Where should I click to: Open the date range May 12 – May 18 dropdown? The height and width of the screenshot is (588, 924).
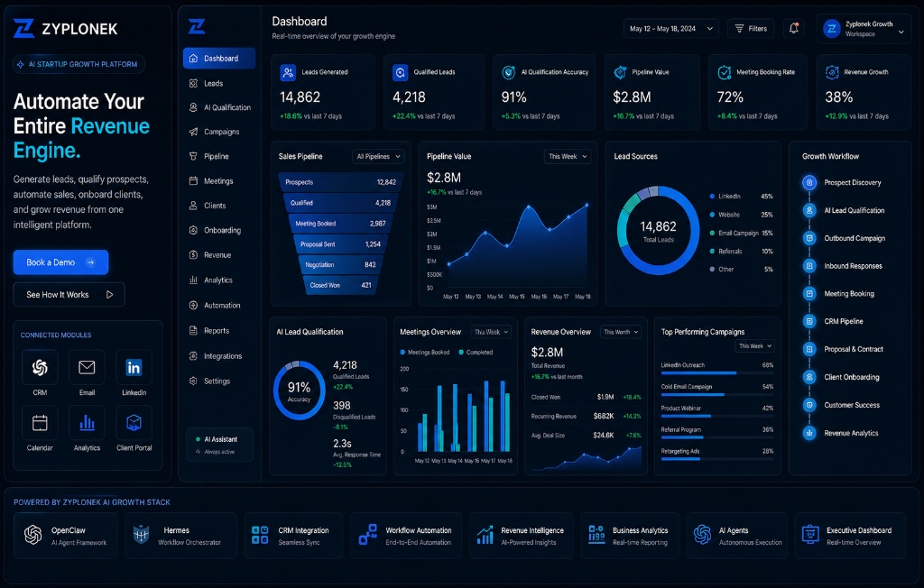(671, 28)
